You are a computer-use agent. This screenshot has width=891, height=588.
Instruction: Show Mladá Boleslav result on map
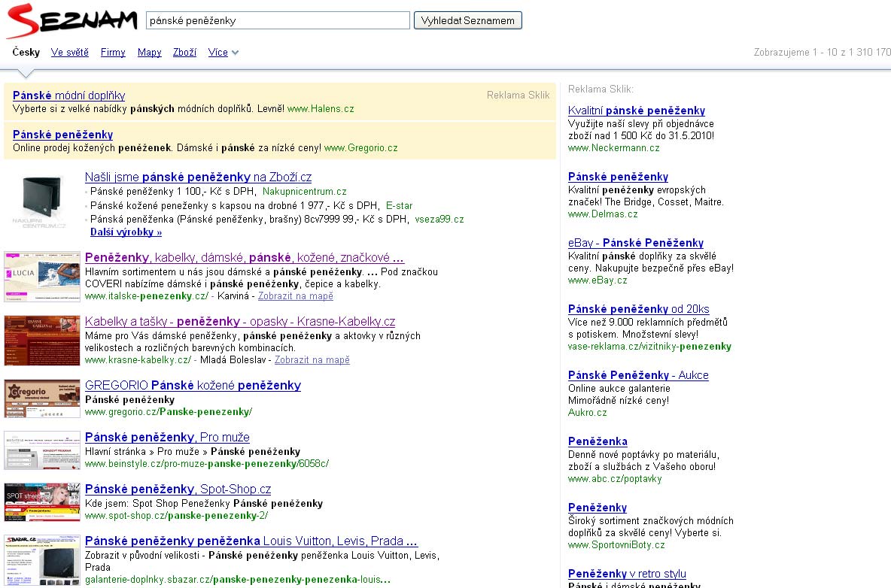[312, 360]
